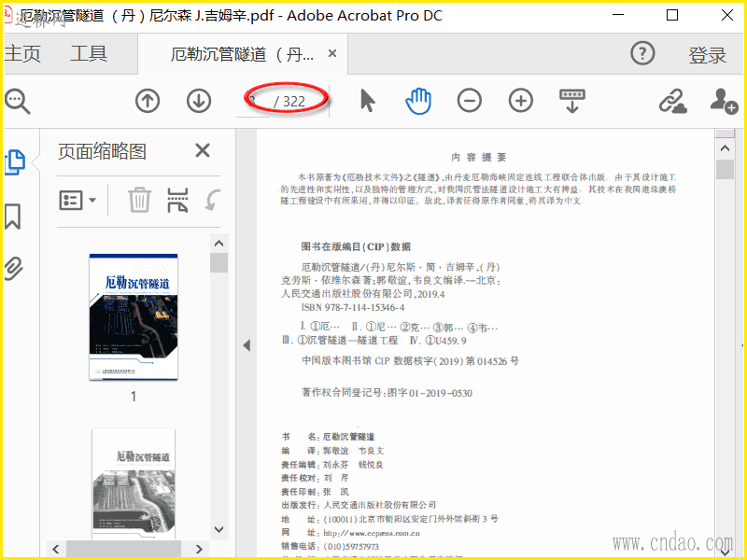Click the find text magnifier icon
The height and width of the screenshot is (560, 747).
pos(17,101)
